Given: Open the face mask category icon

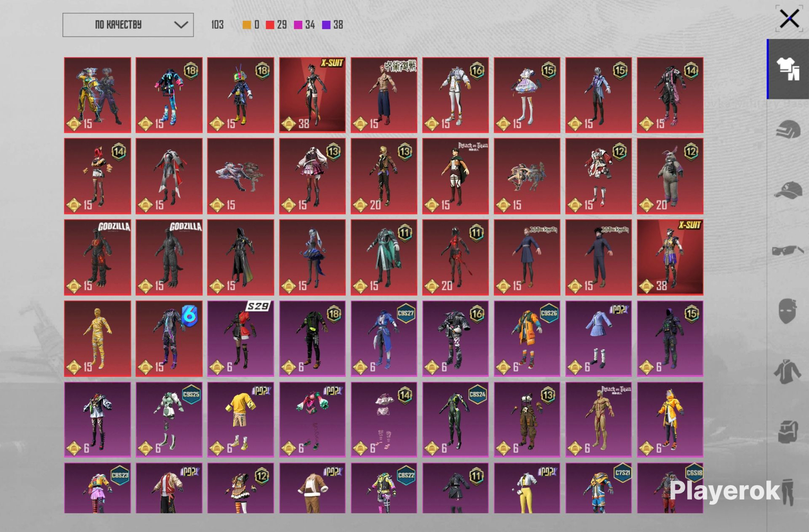Looking at the screenshot, I should point(788,310).
